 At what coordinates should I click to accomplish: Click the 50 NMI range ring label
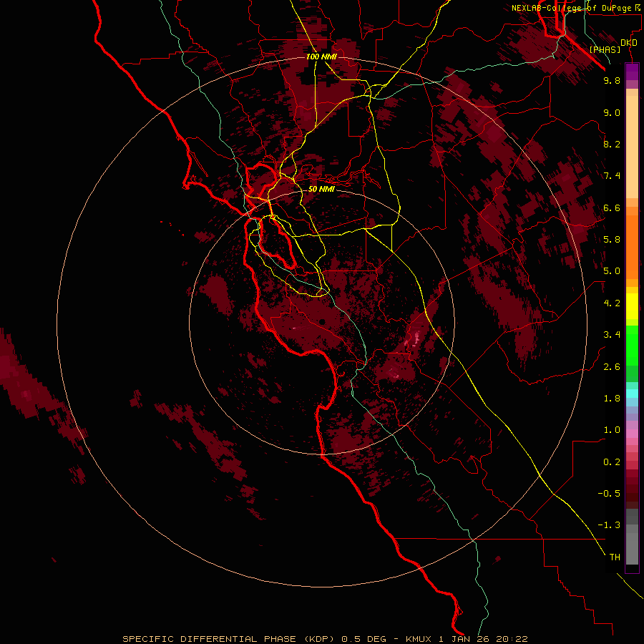(321, 190)
